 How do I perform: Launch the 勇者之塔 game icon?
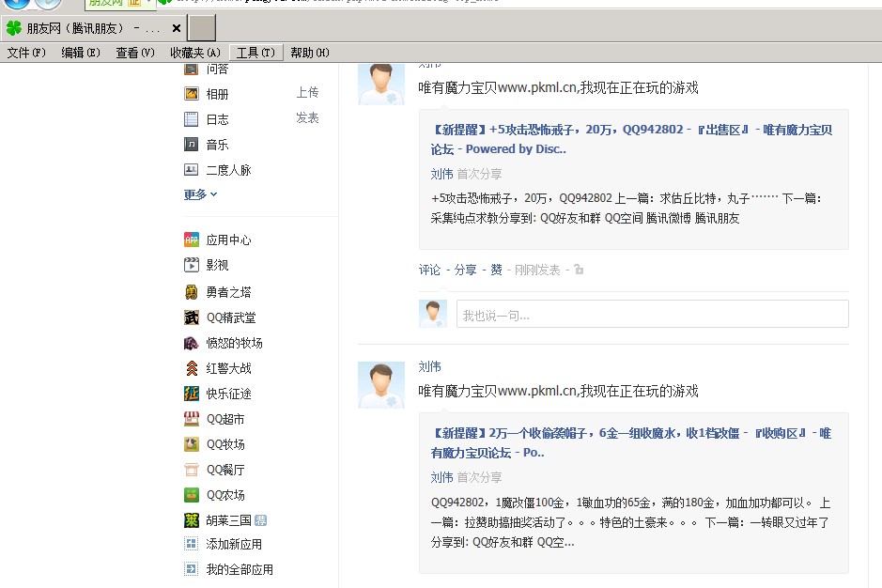click(x=192, y=292)
